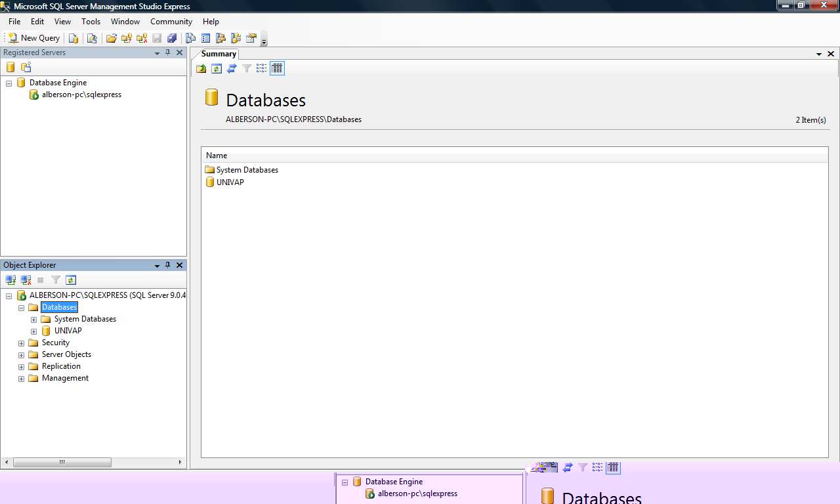Open the Community menu
The image size is (840, 504).
(171, 22)
